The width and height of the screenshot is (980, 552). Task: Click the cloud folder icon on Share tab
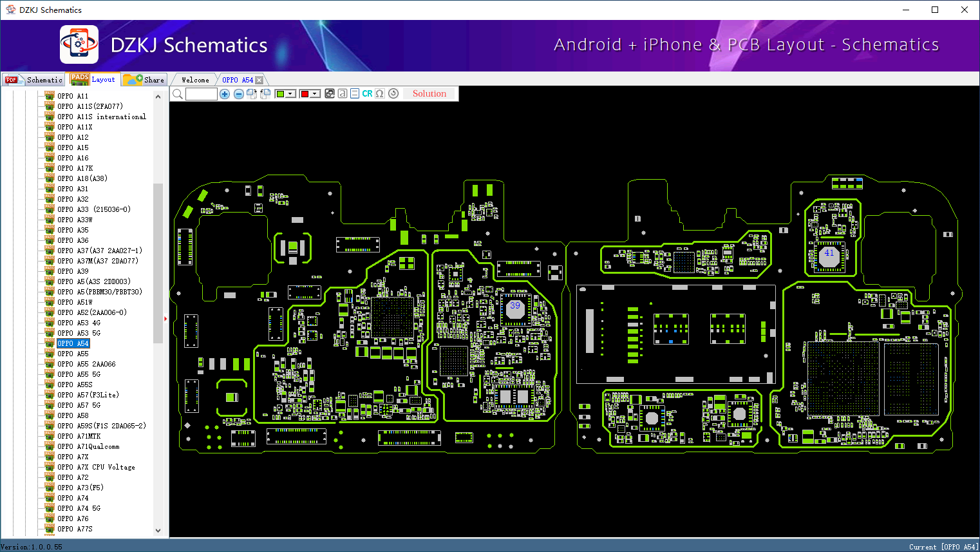coord(133,79)
